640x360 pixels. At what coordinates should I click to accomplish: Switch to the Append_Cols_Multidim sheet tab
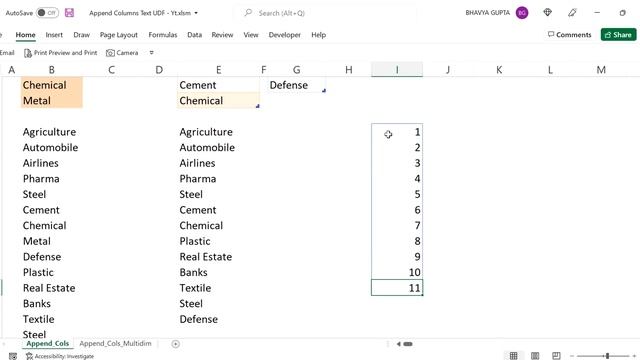pos(116,344)
